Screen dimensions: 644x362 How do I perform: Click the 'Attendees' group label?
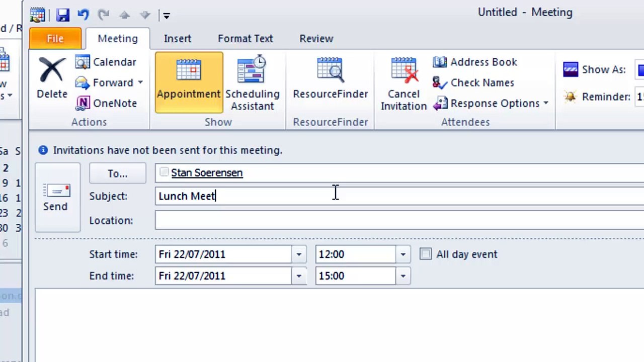465,122
